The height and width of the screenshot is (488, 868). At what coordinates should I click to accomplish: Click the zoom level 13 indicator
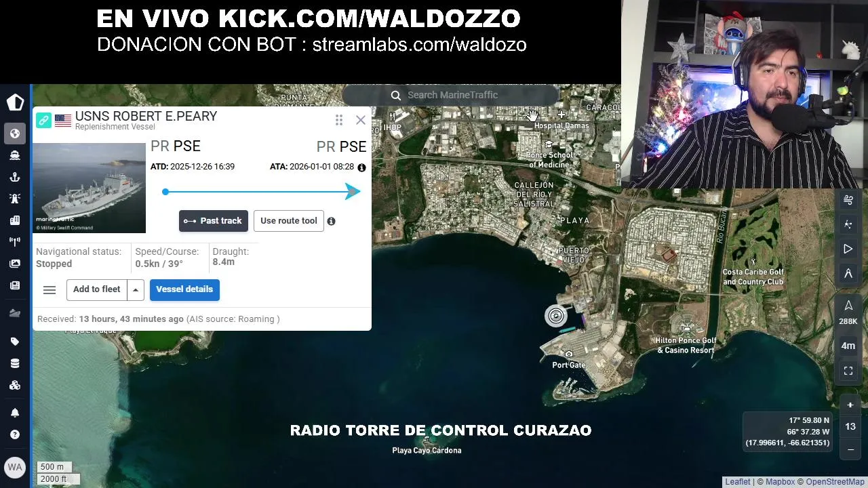(x=850, y=427)
